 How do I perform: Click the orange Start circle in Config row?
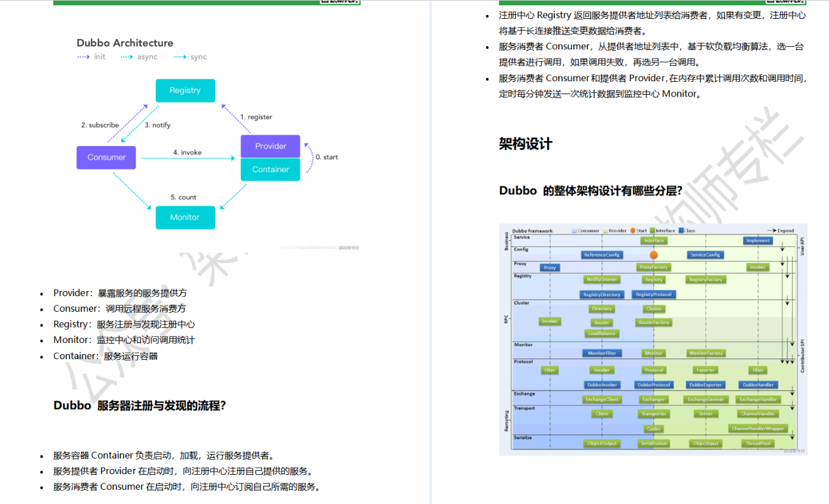[x=654, y=255]
